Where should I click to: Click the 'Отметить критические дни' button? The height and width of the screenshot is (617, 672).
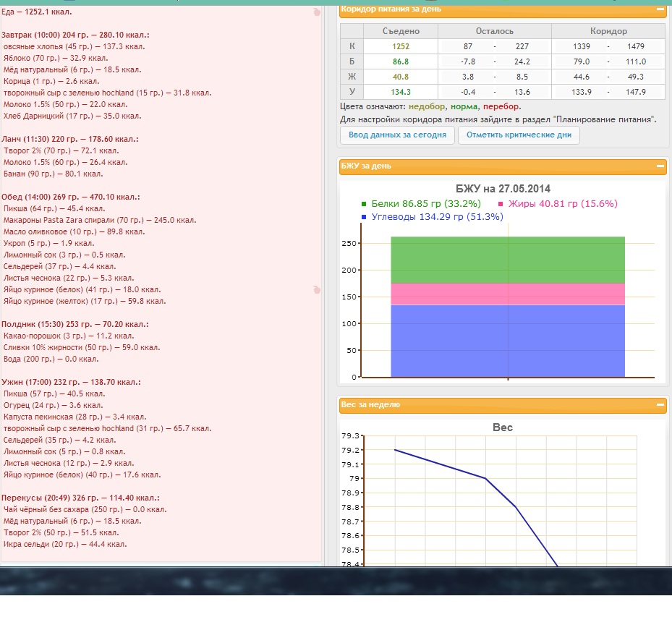(519, 135)
